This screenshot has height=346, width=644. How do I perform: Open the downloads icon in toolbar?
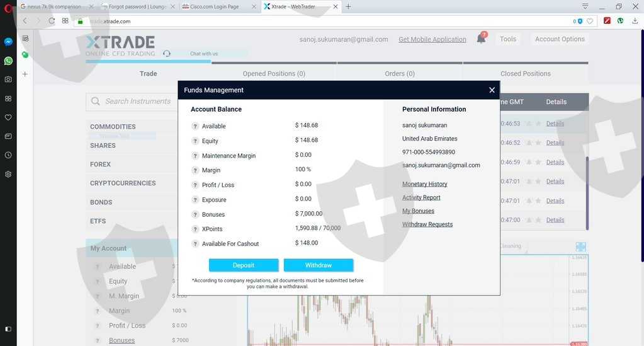[x=635, y=21]
